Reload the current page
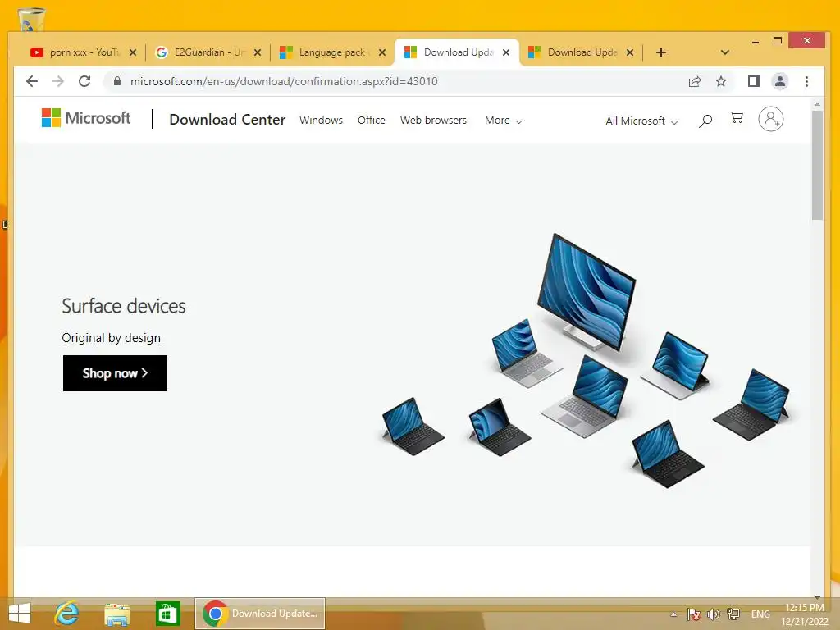The width and height of the screenshot is (840, 630). (84, 81)
